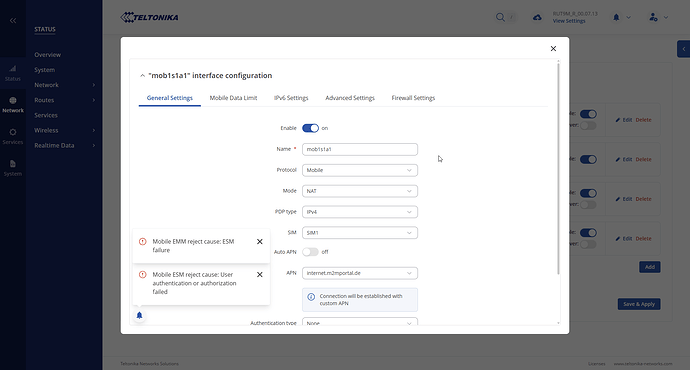This screenshot has height=370, width=690.
Task: Click the pencil Edit icon in last row
Action: (618, 238)
